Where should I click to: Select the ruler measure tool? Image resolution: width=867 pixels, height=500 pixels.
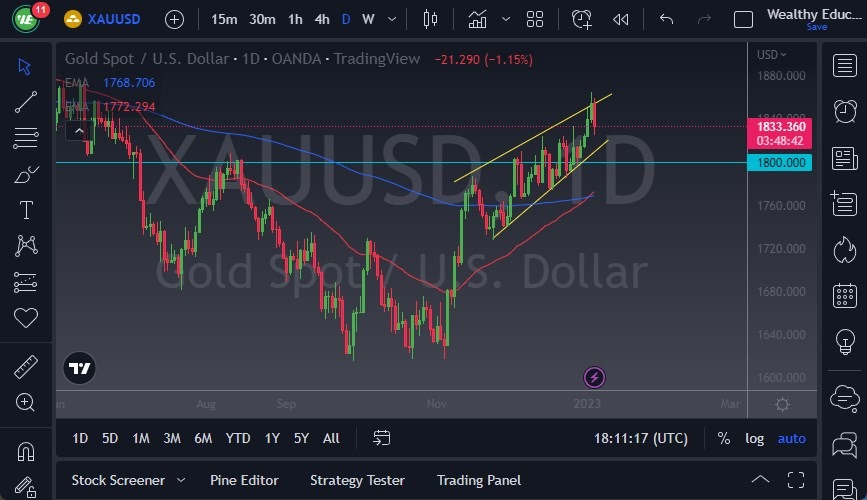pyautogui.click(x=26, y=367)
